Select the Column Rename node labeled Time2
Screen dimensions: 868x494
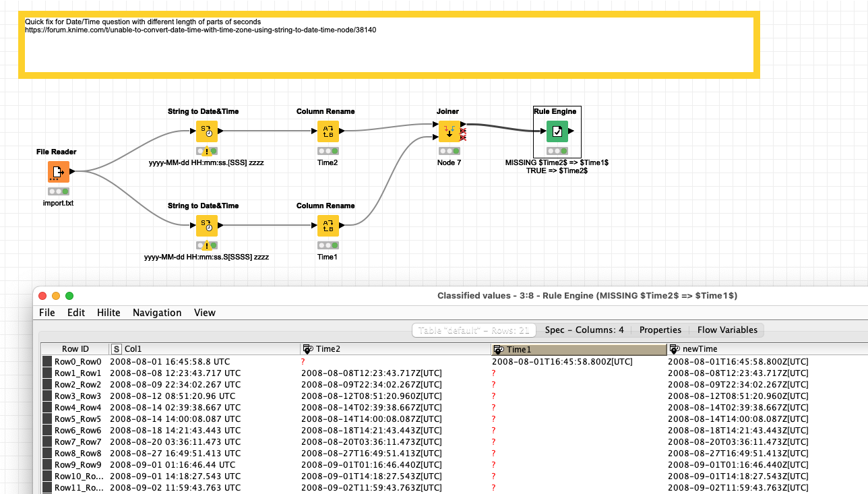[328, 131]
